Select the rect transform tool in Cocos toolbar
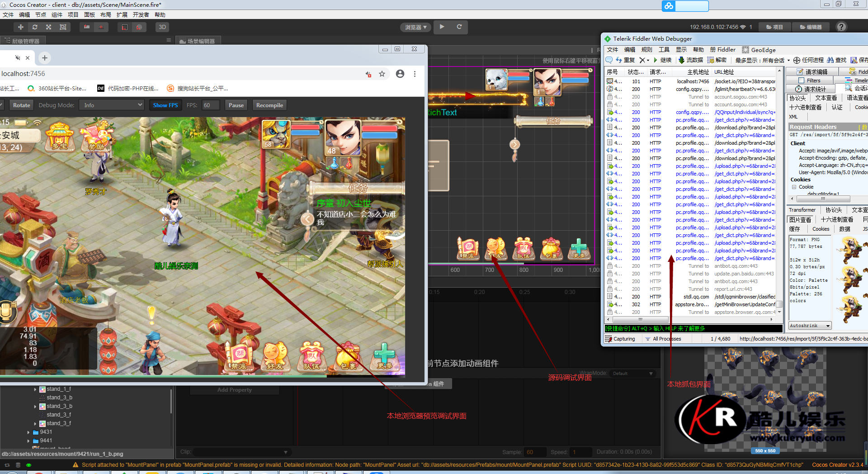This screenshot has width=868, height=474. click(x=63, y=27)
